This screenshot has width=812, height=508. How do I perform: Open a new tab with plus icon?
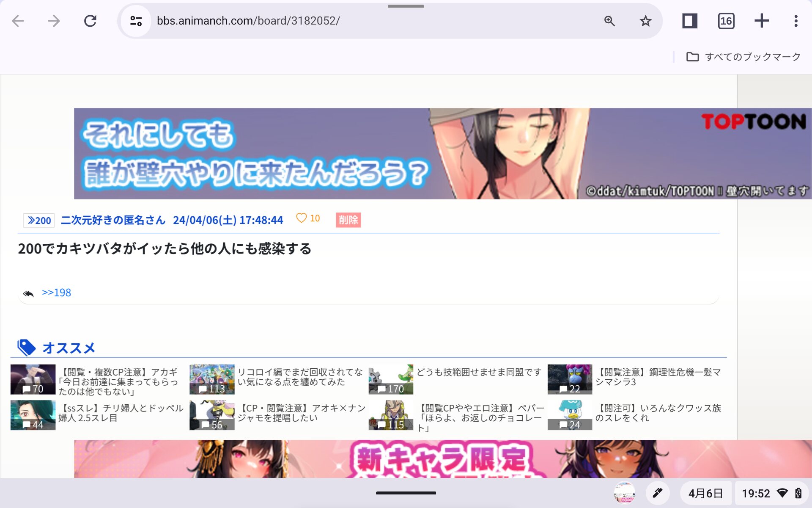coord(761,21)
